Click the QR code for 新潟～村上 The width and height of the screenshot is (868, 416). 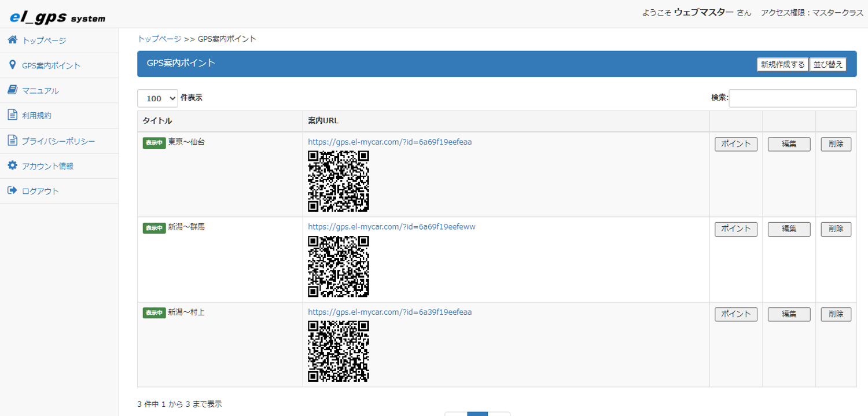point(339,351)
